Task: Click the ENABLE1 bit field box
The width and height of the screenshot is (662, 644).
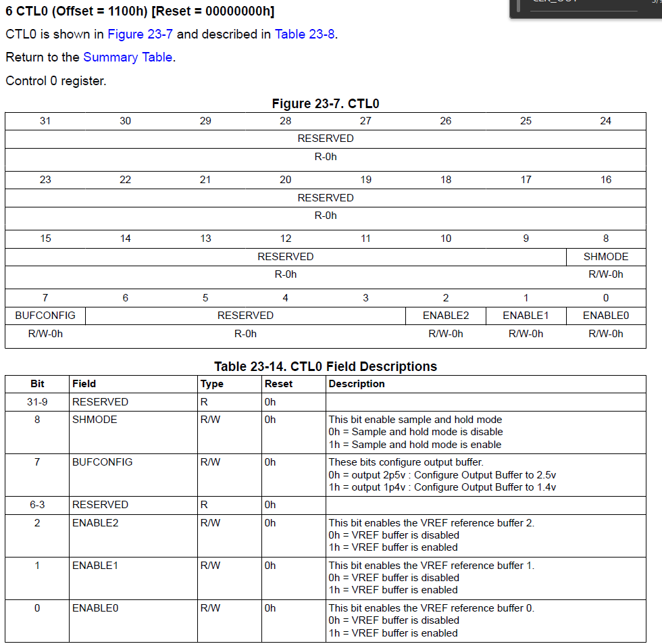Action: [x=526, y=316]
